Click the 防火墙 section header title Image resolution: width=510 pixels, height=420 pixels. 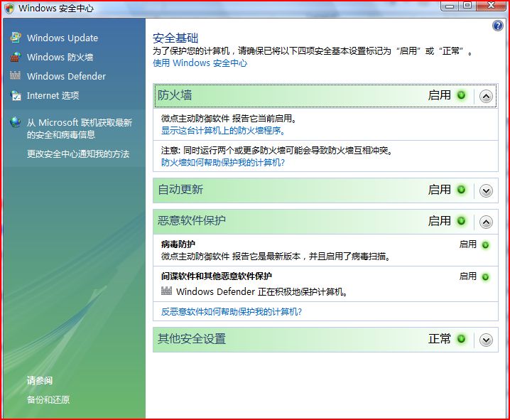tap(175, 95)
